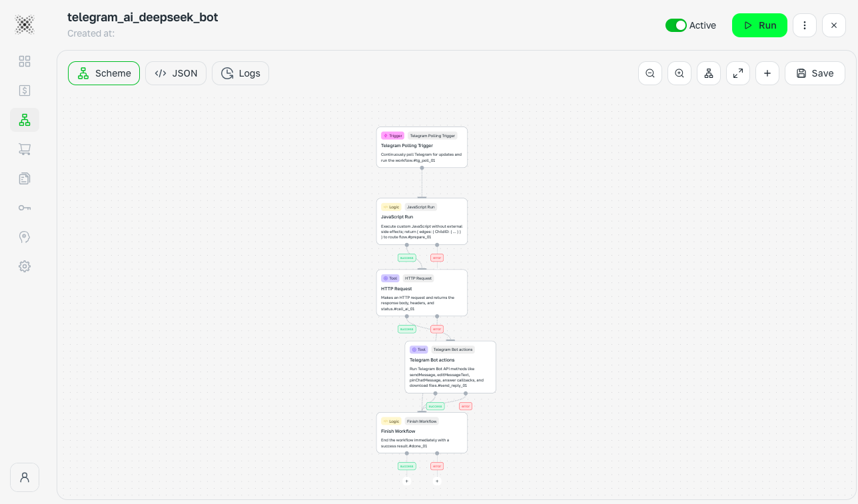858x504 pixels.
Task: Add a node after Finish Workflow error branch
Action: [x=437, y=481]
